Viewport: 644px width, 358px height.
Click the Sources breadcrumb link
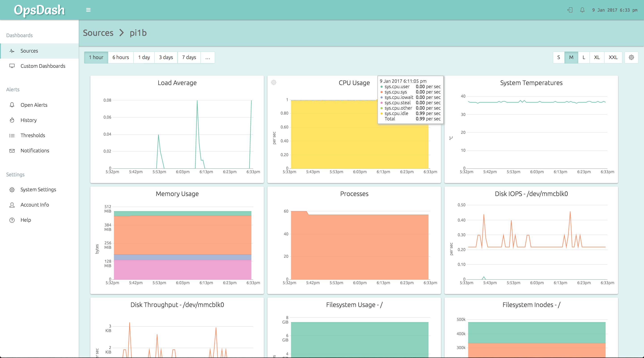click(98, 33)
